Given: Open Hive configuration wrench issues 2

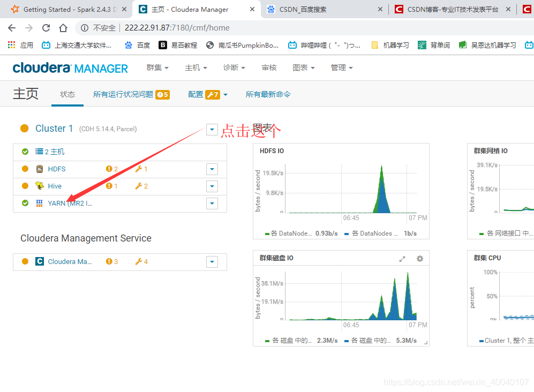Looking at the screenshot, I should (x=141, y=186).
